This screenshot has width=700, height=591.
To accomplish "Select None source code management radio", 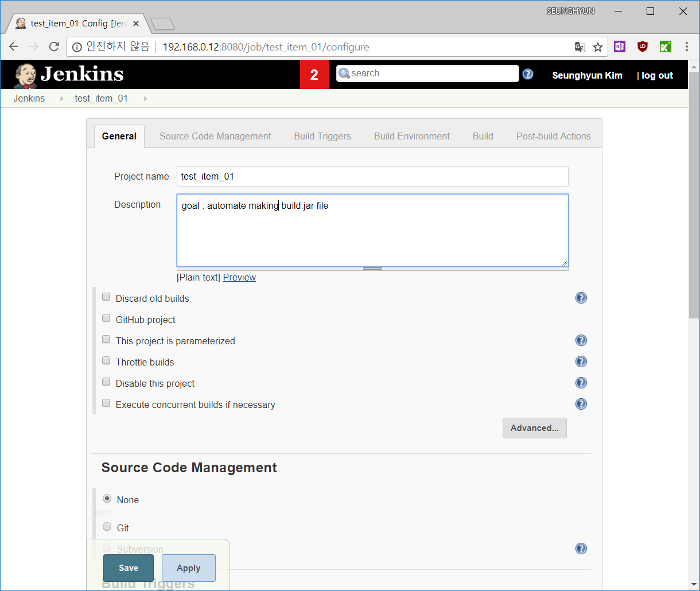I will [x=107, y=499].
